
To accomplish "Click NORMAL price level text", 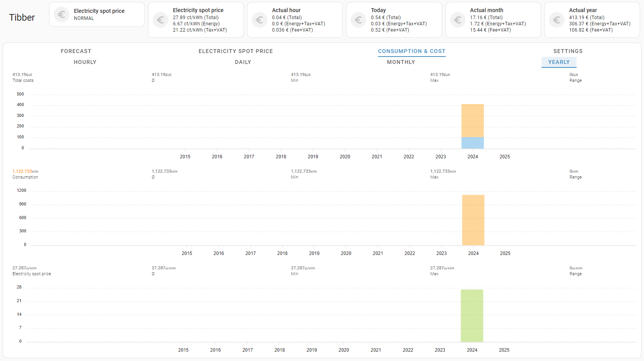I will (84, 18).
